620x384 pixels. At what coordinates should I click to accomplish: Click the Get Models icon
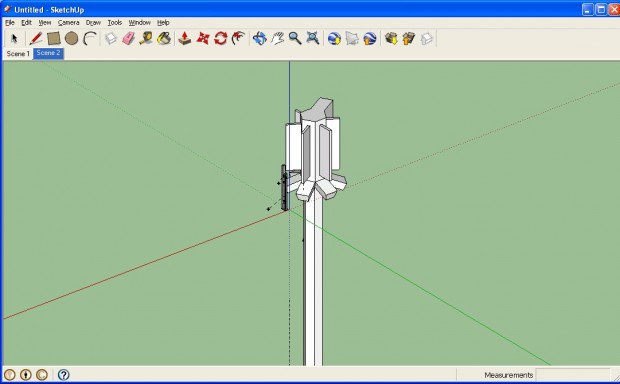point(391,38)
